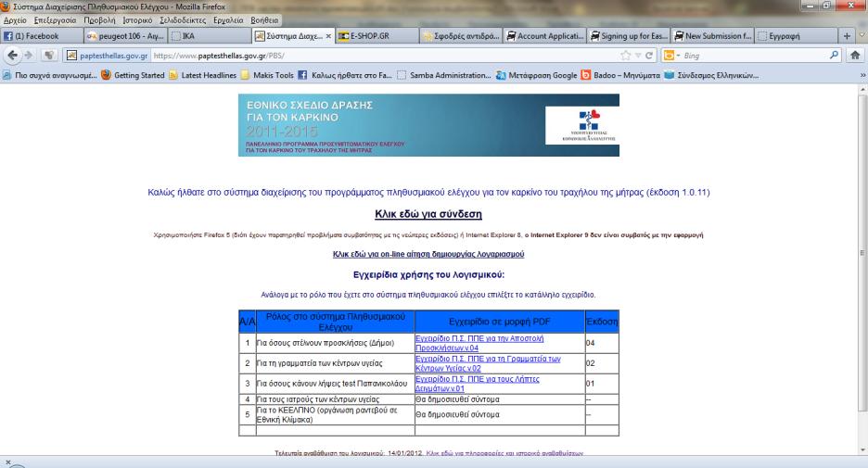The height and width of the screenshot is (468, 868).
Task: Switch to the Signing up for Eas... tab
Action: click(629, 36)
